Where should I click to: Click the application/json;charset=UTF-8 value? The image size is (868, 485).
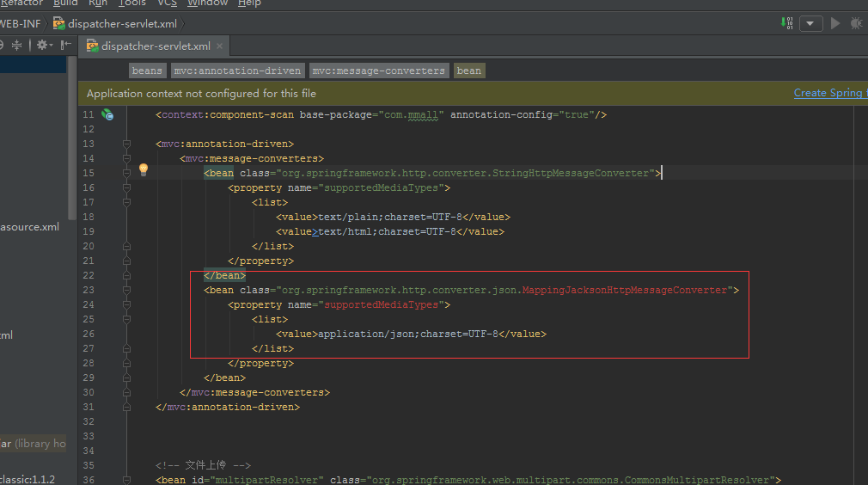pyautogui.click(x=408, y=334)
